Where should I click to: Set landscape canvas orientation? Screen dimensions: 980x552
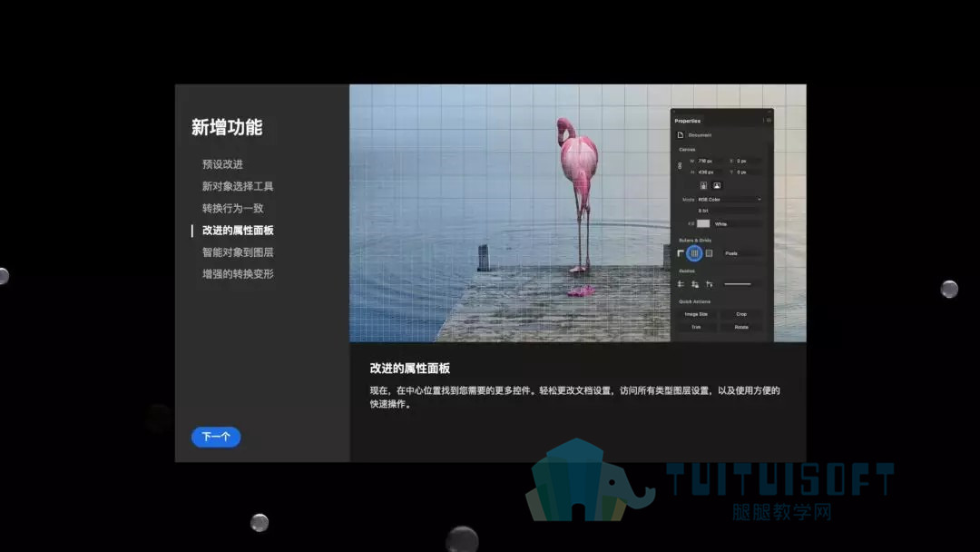point(717,186)
